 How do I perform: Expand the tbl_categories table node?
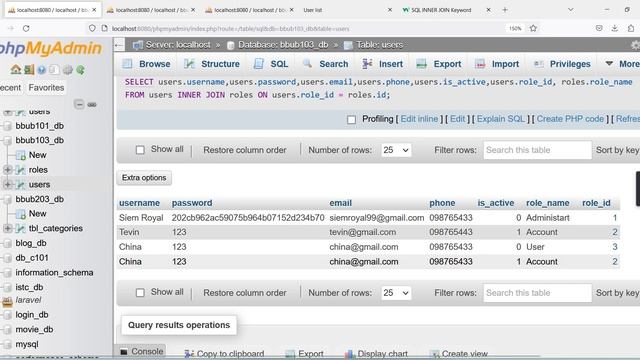pos(7,228)
